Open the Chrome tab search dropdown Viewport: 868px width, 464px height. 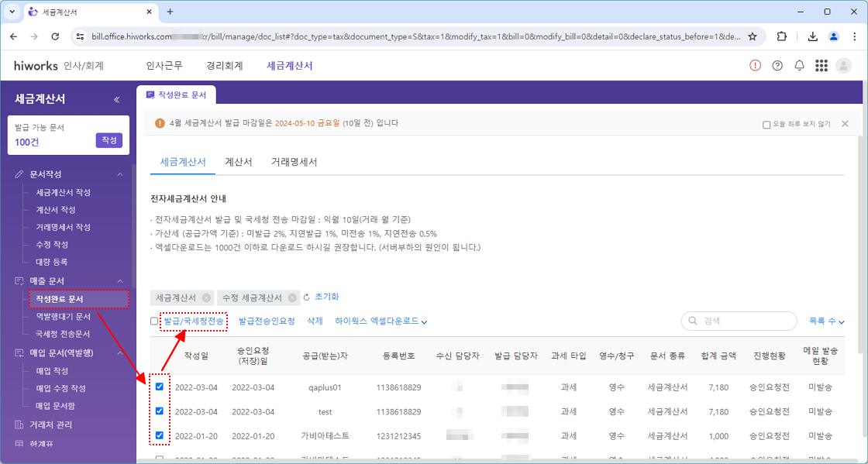(x=12, y=12)
